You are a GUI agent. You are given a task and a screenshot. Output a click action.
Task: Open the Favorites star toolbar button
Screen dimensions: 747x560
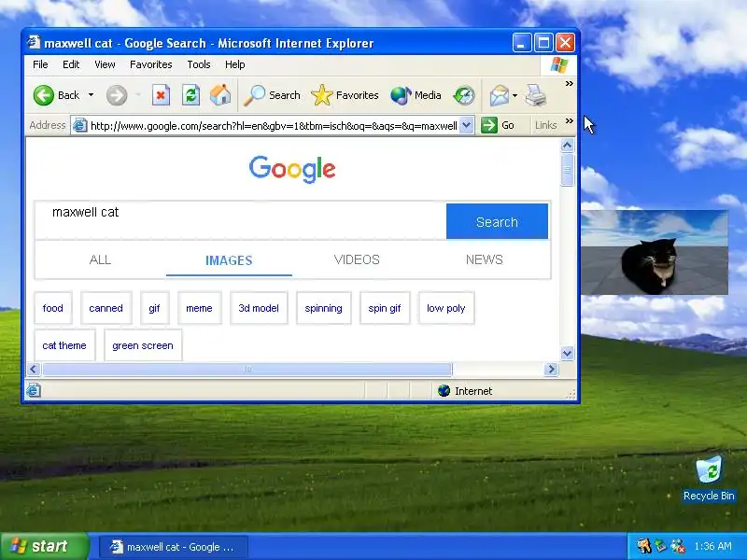[x=345, y=95]
